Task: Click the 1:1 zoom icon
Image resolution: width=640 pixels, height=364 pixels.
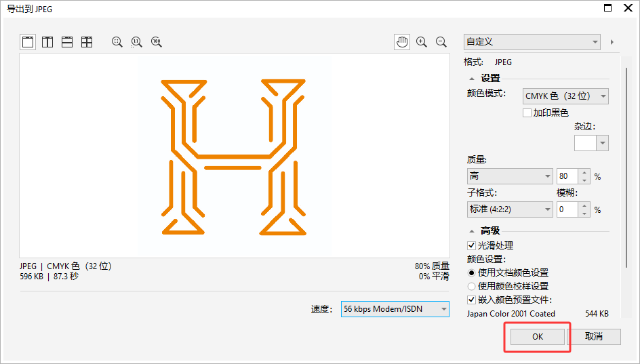Action: (x=137, y=42)
